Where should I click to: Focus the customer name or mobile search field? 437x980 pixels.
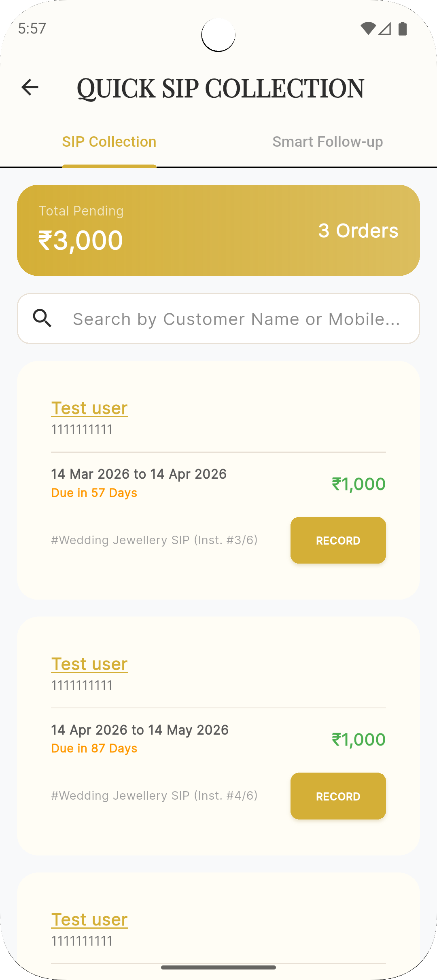pyautogui.click(x=236, y=319)
